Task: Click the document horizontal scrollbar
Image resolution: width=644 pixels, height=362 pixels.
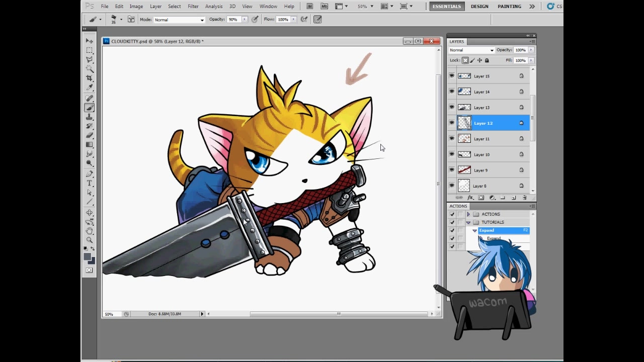Action: coord(339,314)
